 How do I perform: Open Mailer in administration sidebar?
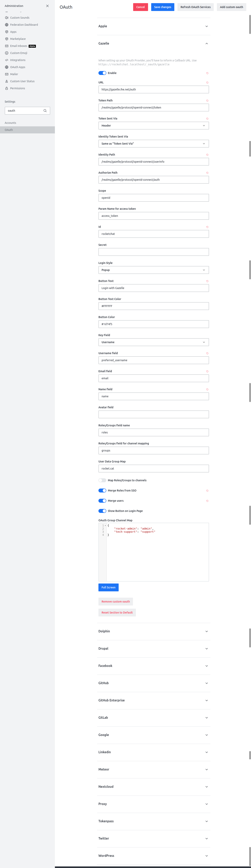[14, 74]
